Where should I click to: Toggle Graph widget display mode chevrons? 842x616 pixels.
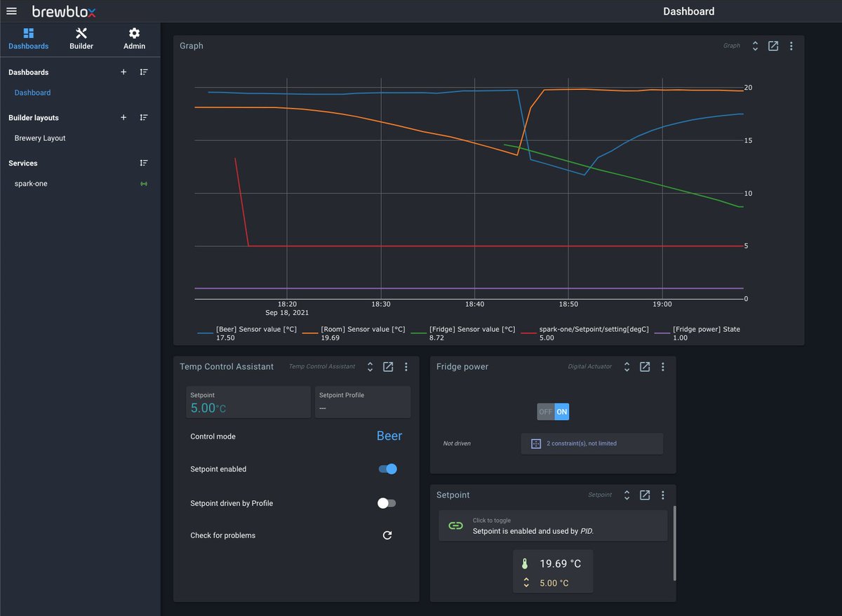[x=755, y=46]
